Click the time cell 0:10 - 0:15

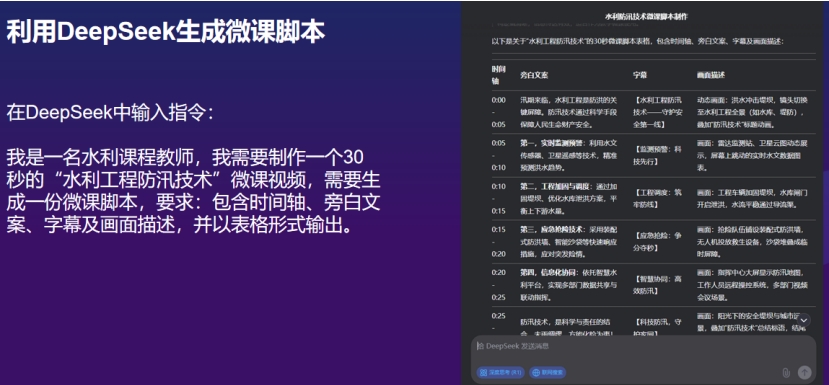click(x=499, y=198)
